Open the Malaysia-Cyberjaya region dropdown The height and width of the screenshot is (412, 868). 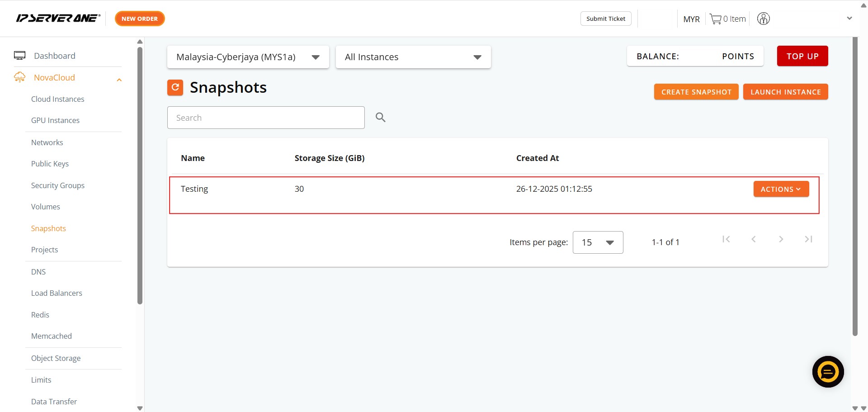coord(248,57)
